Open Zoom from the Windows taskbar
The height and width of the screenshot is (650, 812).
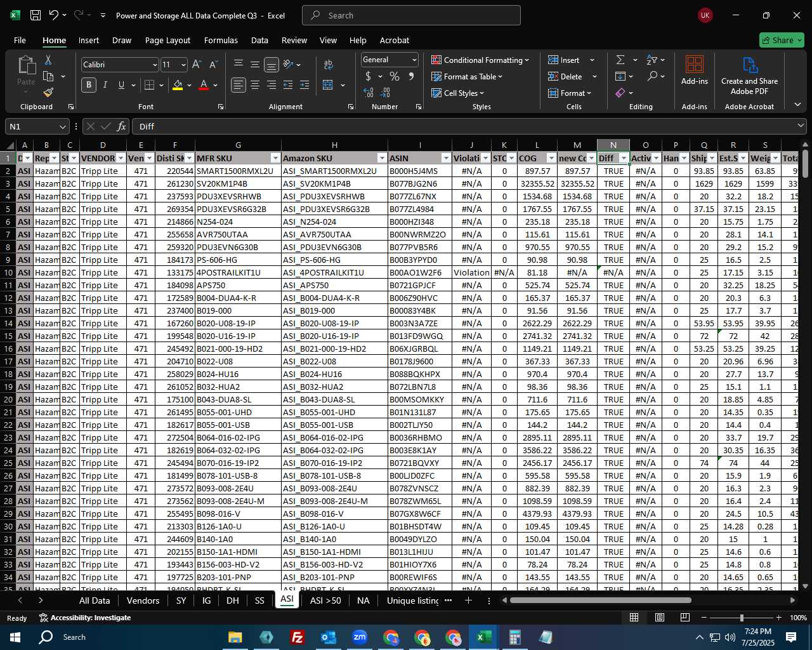click(360, 637)
